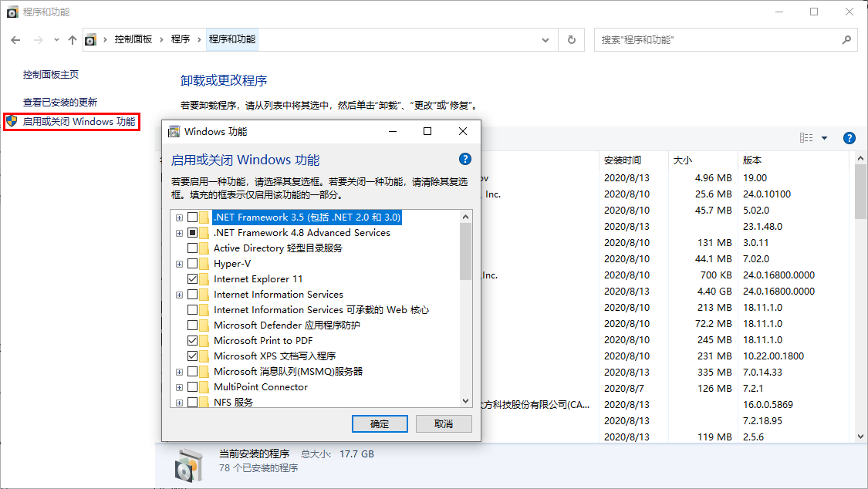
Task: Open help in Programs and Features window
Action: pos(849,138)
